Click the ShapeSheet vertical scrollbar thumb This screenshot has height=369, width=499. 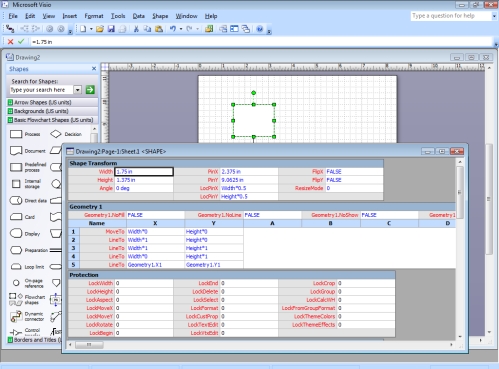460,192
